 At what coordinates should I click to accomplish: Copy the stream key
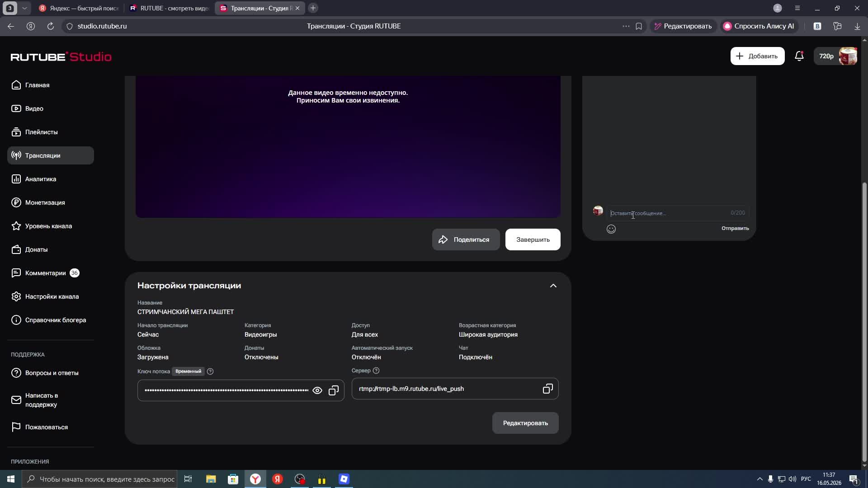tap(334, 390)
